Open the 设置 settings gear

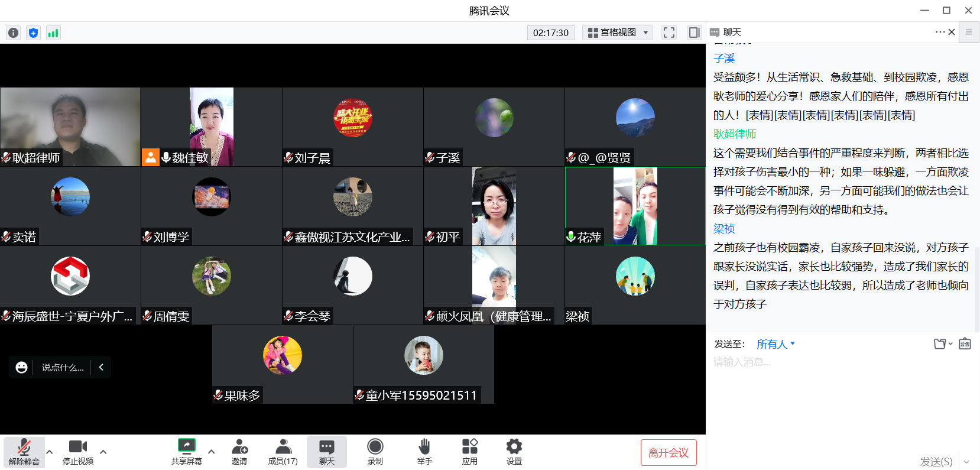pos(514,452)
